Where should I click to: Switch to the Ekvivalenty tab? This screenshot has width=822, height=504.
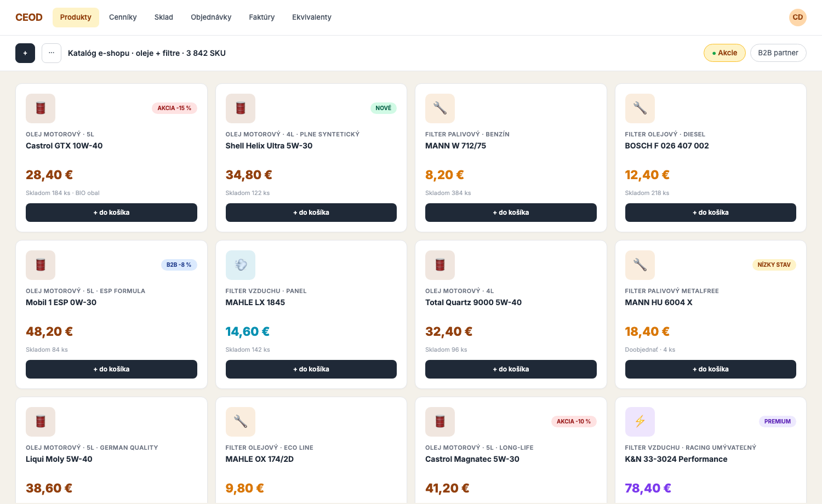[x=312, y=18]
